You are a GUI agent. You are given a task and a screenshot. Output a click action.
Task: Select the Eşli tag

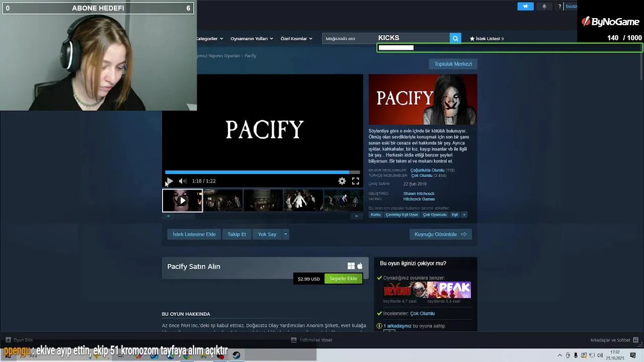point(454,215)
